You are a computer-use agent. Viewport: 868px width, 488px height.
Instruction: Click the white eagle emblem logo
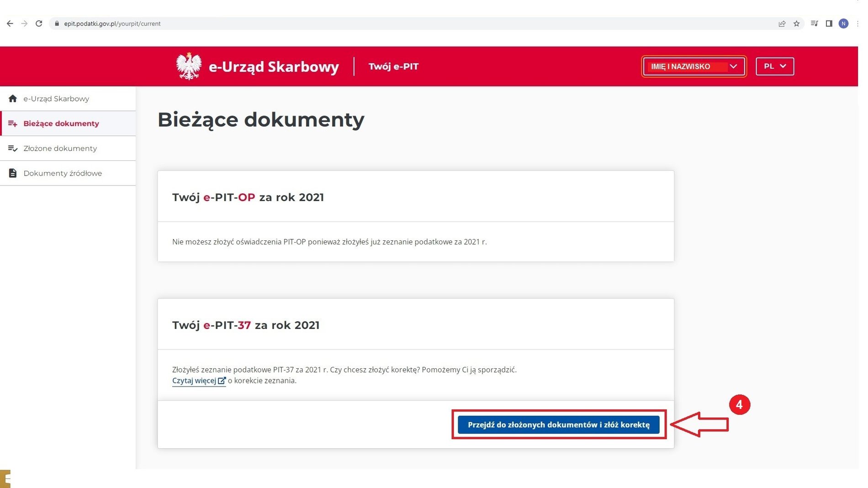click(189, 66)
